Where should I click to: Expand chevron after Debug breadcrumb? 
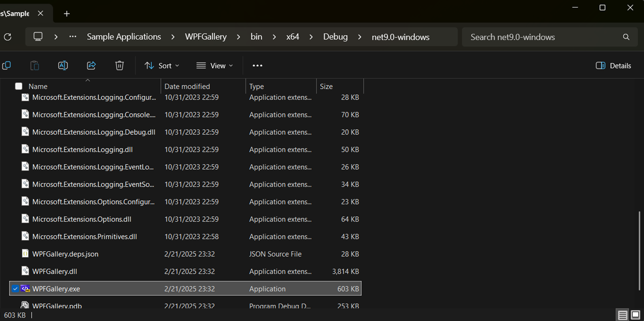[x=360, y=37]
